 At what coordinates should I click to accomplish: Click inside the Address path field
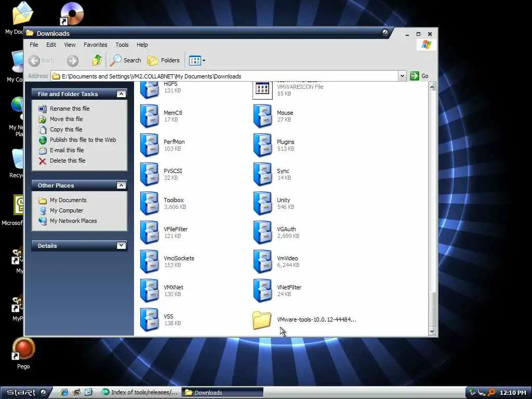224,76
